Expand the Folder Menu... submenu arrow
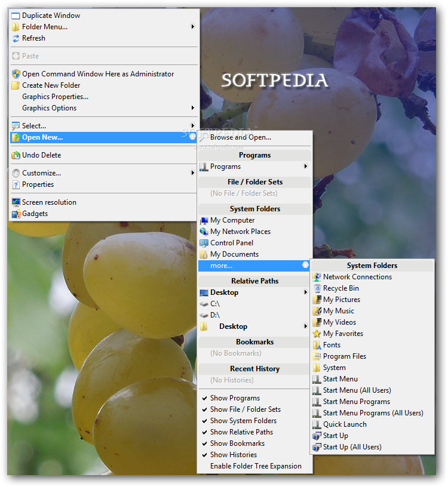Image resolution: width=448 pixels, height=487 pixels. (x=193, y=27)
